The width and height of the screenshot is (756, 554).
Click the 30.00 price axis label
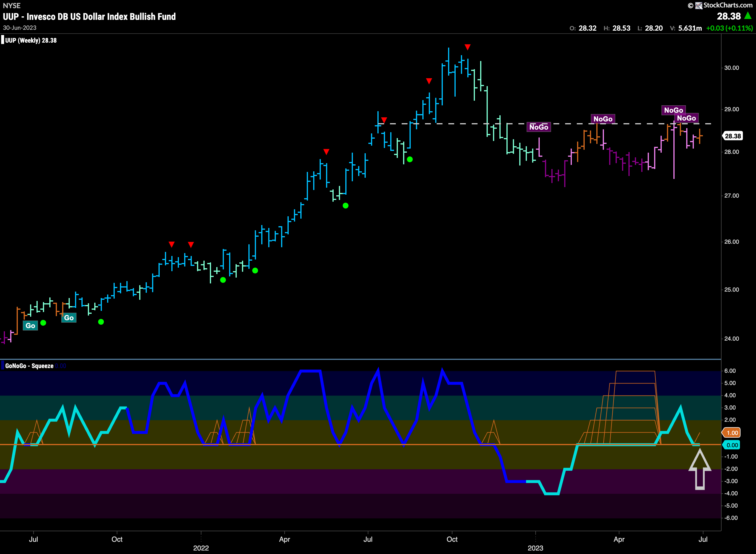[731, 68]
